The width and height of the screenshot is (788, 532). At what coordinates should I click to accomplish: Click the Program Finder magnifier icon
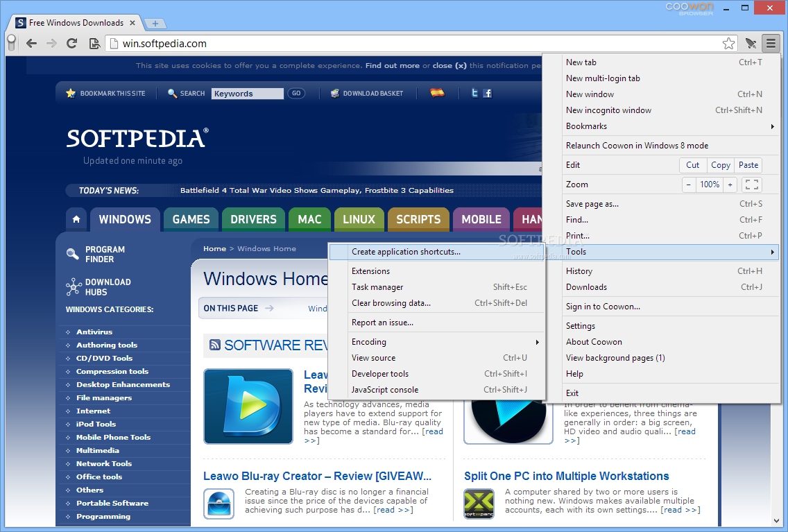pos(73,254)
